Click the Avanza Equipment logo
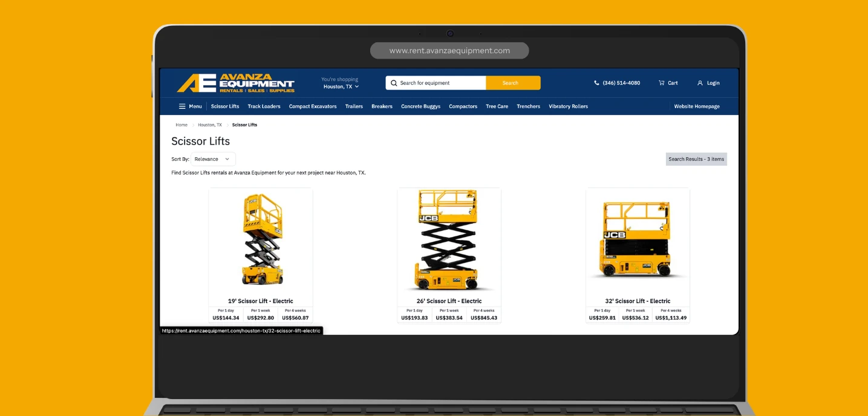Viewport: 868px width, 416px height. 236,83
